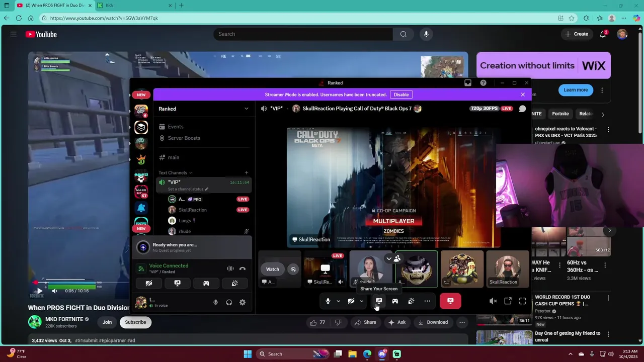The height and width of the screenshot is (362, 644).
Task: Open more options in the call toolbar
Action: (x=427, y=301)
